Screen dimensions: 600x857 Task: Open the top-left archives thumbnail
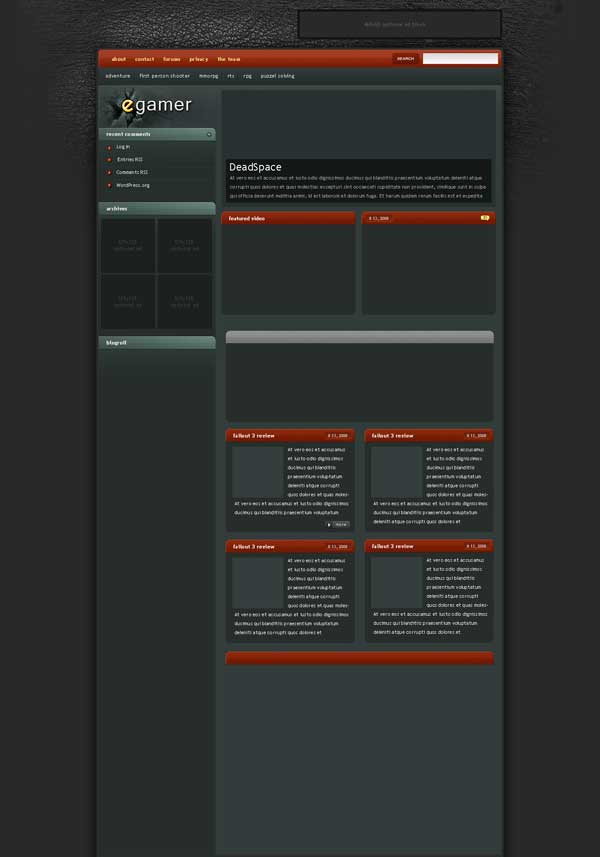coord(128,245)
